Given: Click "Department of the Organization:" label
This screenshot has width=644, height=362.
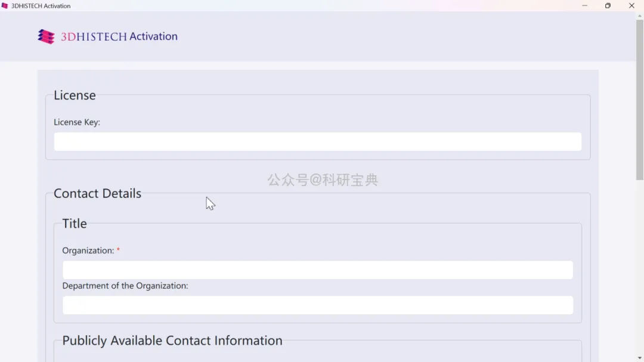Looking at the screenshot, I should (125, 286).
